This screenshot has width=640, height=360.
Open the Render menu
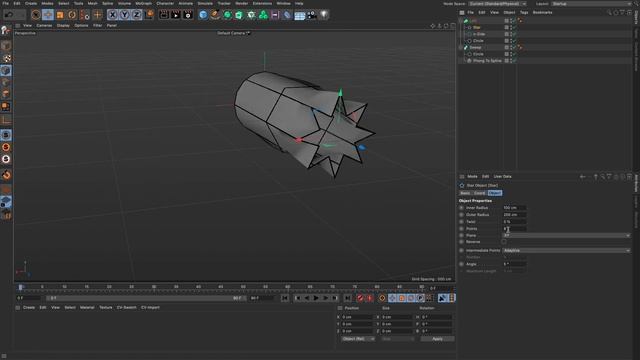point(242,3)
